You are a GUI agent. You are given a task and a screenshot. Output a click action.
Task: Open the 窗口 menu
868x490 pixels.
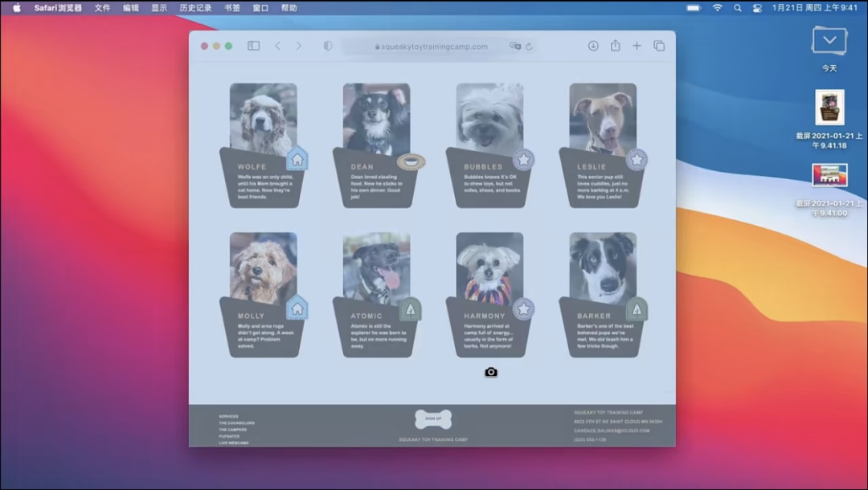tap(260, 8)
